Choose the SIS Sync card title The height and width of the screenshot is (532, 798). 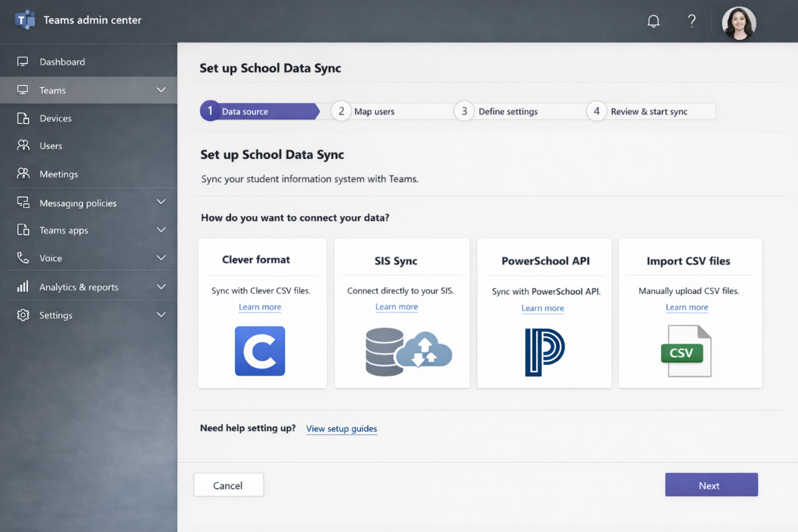coord(396,261)
